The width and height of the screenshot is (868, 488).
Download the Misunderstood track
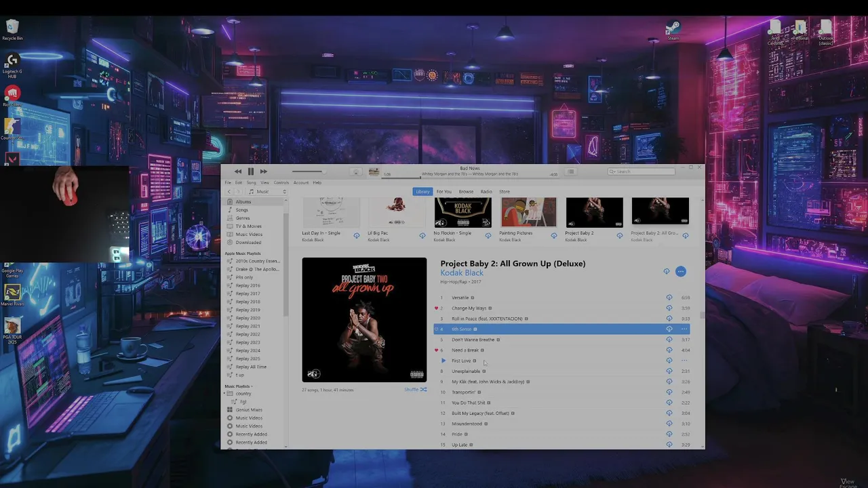click(669, 424)
